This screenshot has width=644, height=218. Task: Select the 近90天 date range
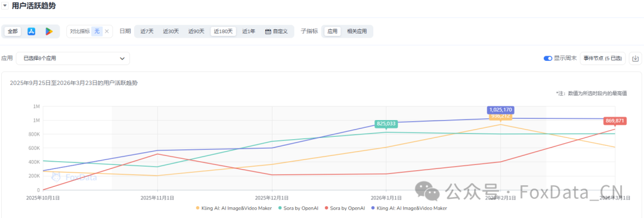click(x=196, y=31)
